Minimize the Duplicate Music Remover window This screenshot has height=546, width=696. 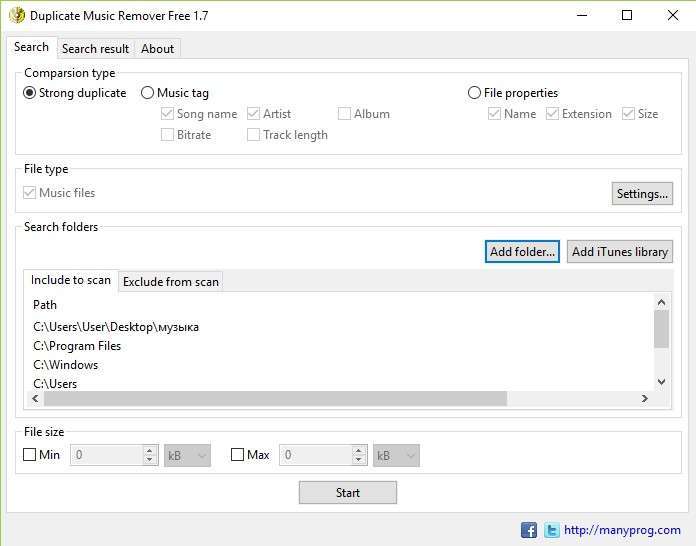(582, 16)
